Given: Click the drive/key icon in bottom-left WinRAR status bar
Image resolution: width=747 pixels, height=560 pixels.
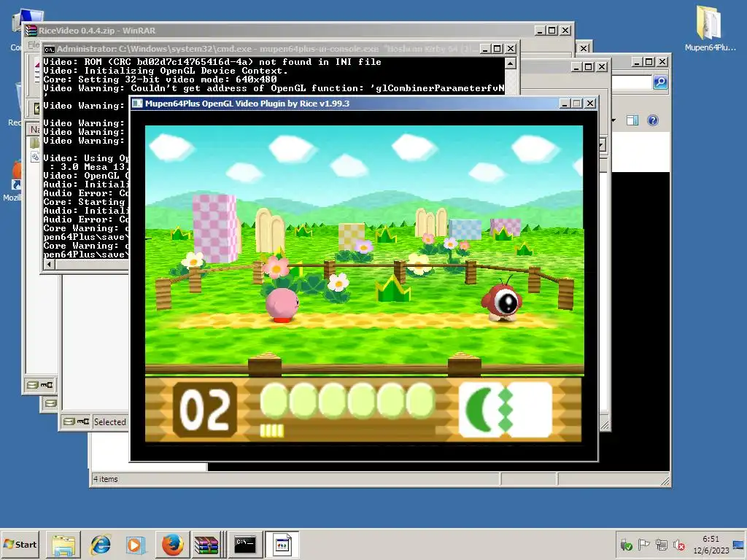Looking at the screenshot, I should tap(40, 385).
